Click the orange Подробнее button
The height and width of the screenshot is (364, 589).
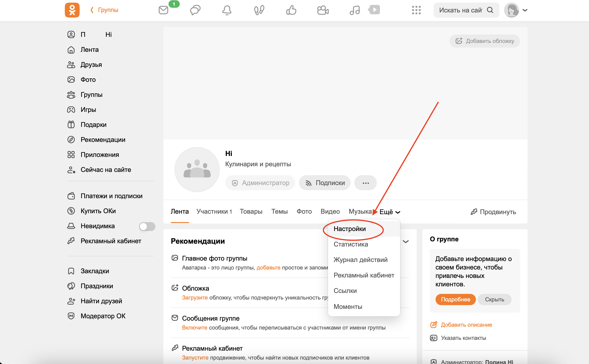[455, 300]
